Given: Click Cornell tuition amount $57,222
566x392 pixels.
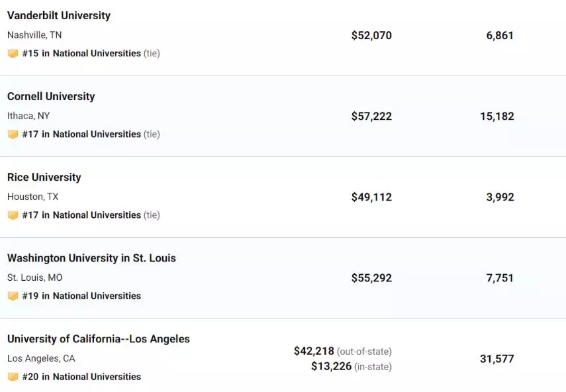Looking at the screenshot, I should [x=371, y=117].
